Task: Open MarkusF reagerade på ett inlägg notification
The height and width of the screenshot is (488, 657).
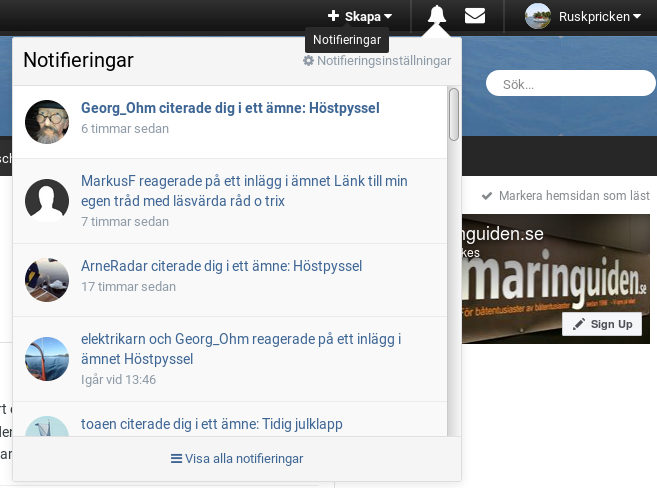Action: [244, 191]
